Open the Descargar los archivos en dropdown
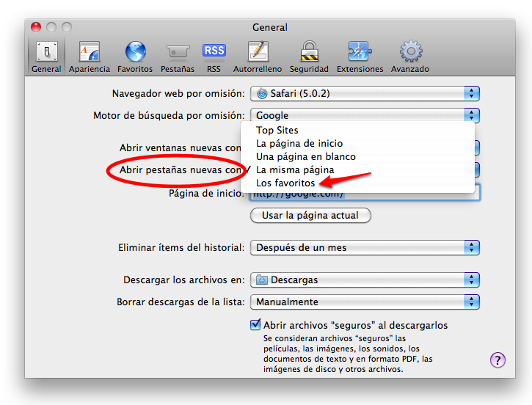Viewport: 532px width, 405px height. [x=365, y=280]
